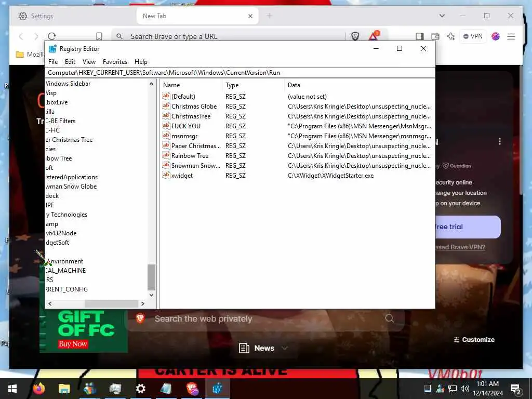532x399 pixels.
Task: Select the Snowman Snow registry value
Action: pos(196,166)
